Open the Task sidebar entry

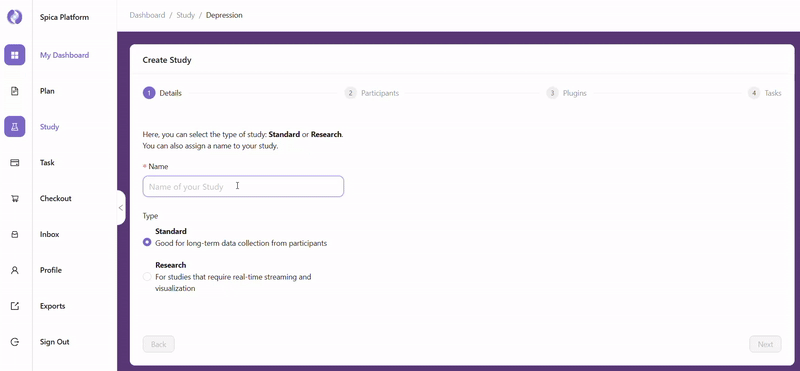coord(47,163)
